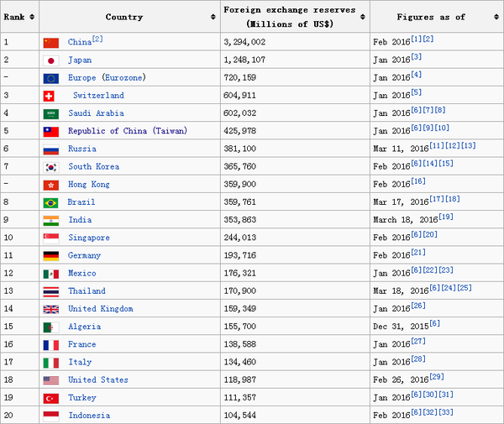Click the Mexico flag icon
Screen dimensions: 504x424
pyautogui.click(x=51, y=274)
